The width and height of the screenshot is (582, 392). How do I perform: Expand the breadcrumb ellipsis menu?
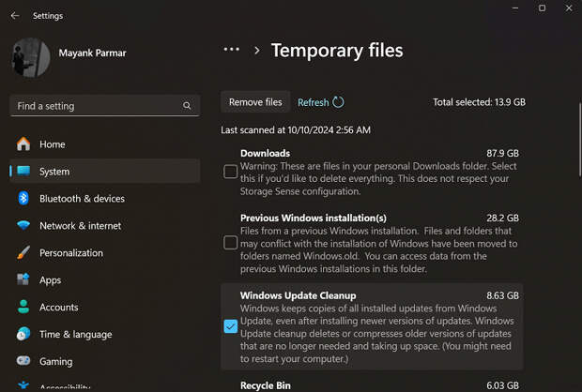pyautogui.click(x=231, y=50)
